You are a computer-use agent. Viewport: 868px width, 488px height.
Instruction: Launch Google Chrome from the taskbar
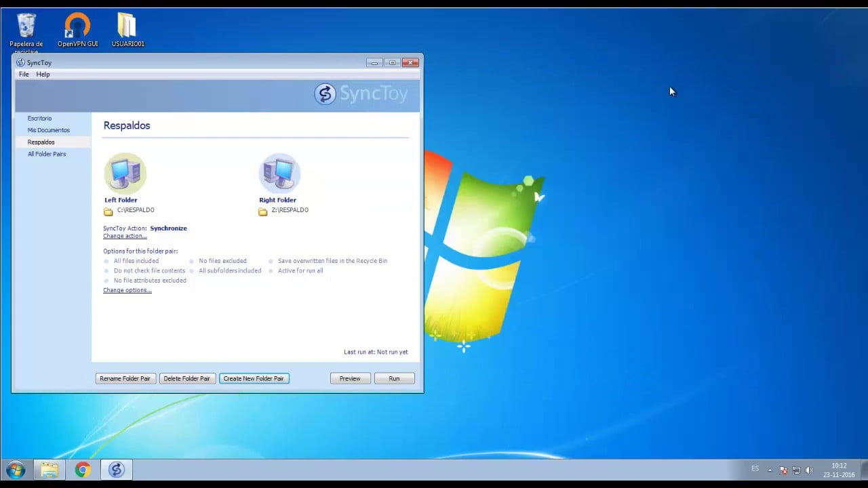pyautogui.click(x=83, y=470)
